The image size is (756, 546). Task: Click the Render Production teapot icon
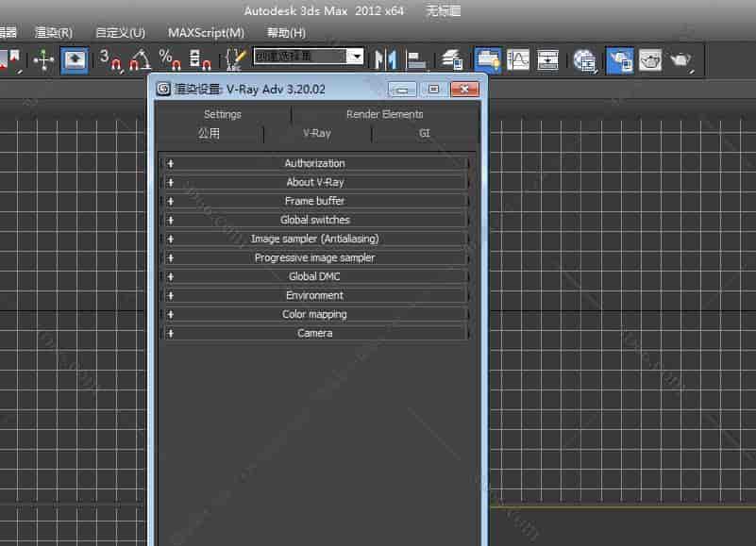tap(680, 60)
